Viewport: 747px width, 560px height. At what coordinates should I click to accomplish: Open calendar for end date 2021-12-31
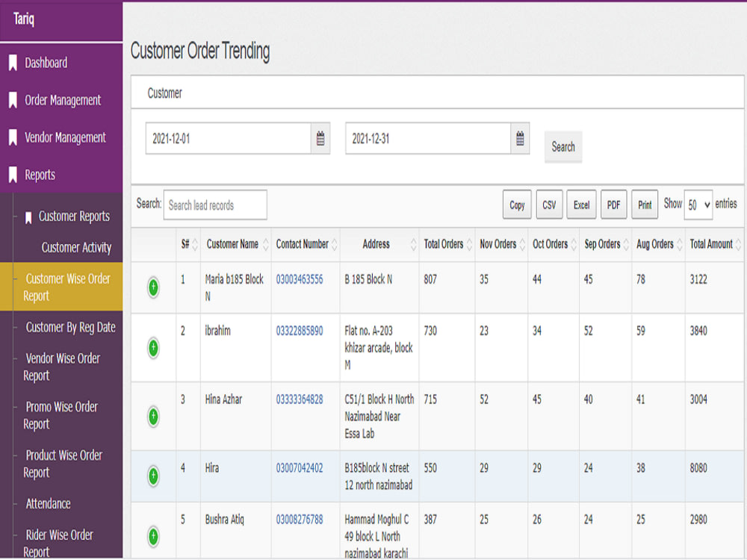[520, 139]
